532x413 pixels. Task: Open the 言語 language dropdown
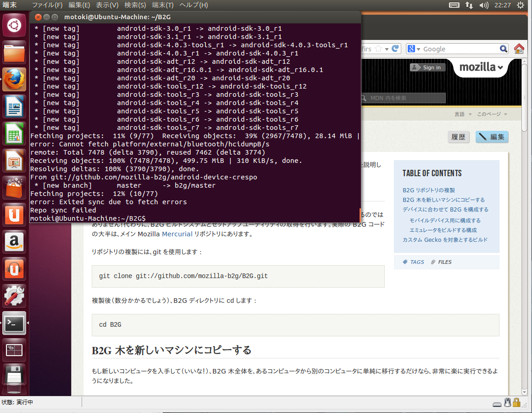point(463,114)
